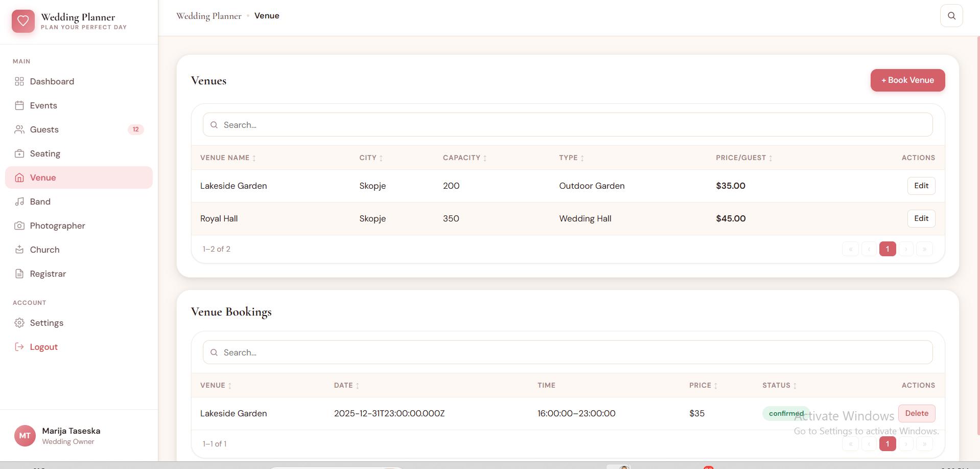This screenshot has height=469, width=980.
Task: Open Dashboard from the sidebar
Action: click(52, 81)
